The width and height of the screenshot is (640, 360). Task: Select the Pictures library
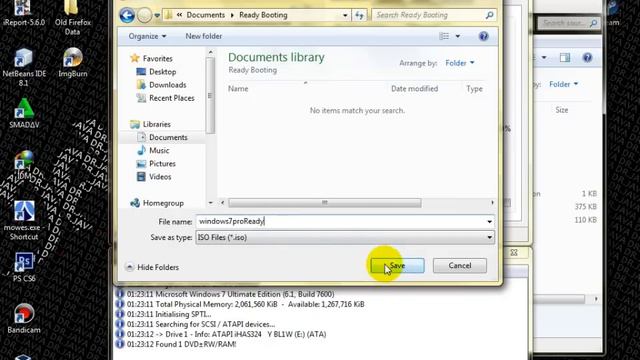coord(162,164)
